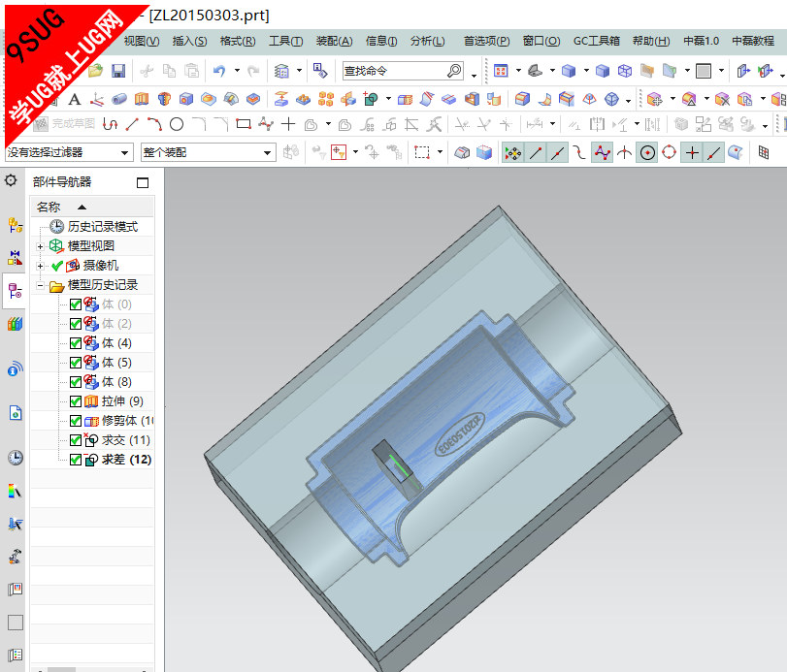Open the History clock sidebar tab
Viewport: 787px width, 672px height.
click(16, 458)
